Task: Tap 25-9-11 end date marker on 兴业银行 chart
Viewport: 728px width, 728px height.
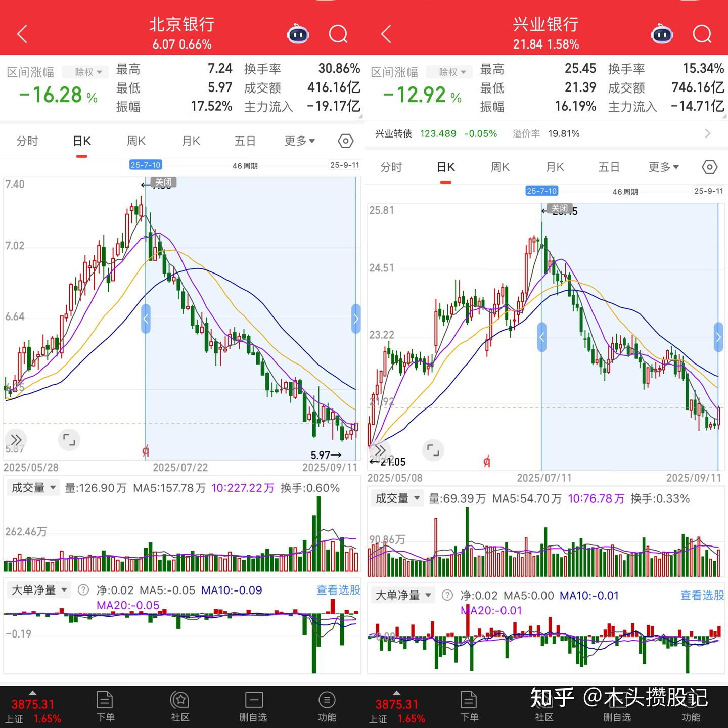Action: [709, 191]
